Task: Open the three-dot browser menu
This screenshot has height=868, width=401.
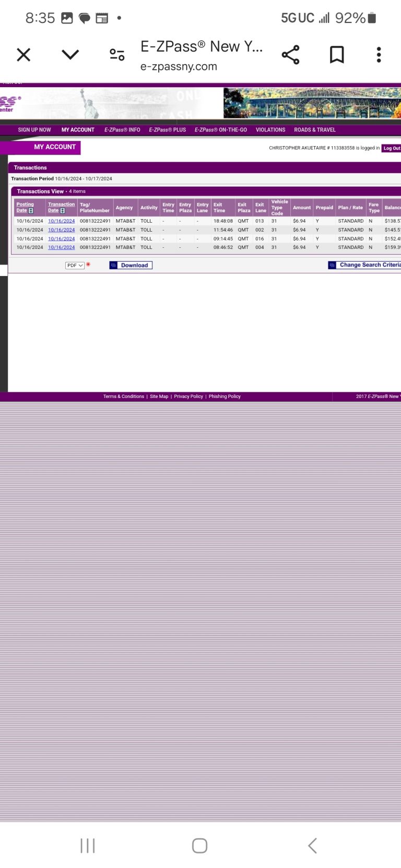Action: click(379, 55)
